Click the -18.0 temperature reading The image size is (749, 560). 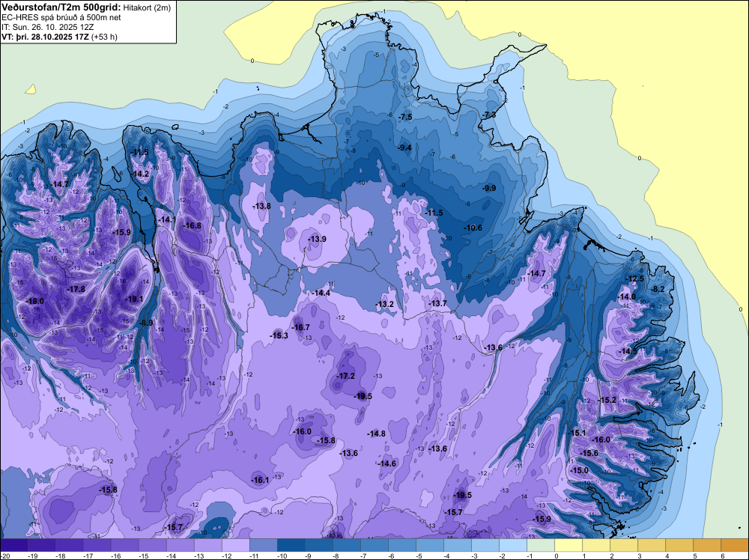coord(35,301)
